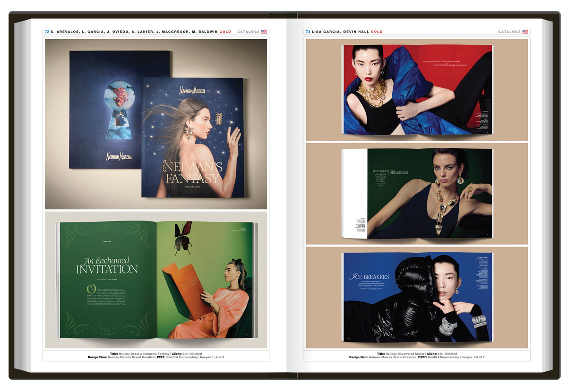Click the US flag icon on page 73

(525, 32)
